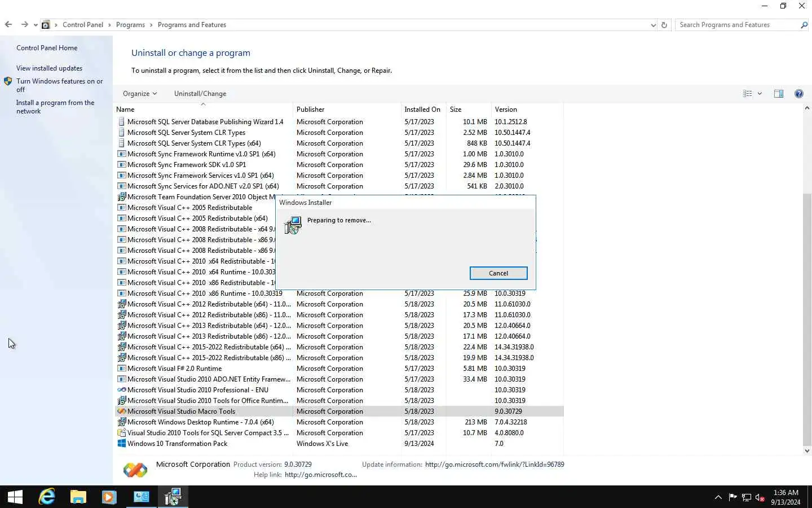
Task: Open the Organize dropdown menu
Action: (140, 94)
